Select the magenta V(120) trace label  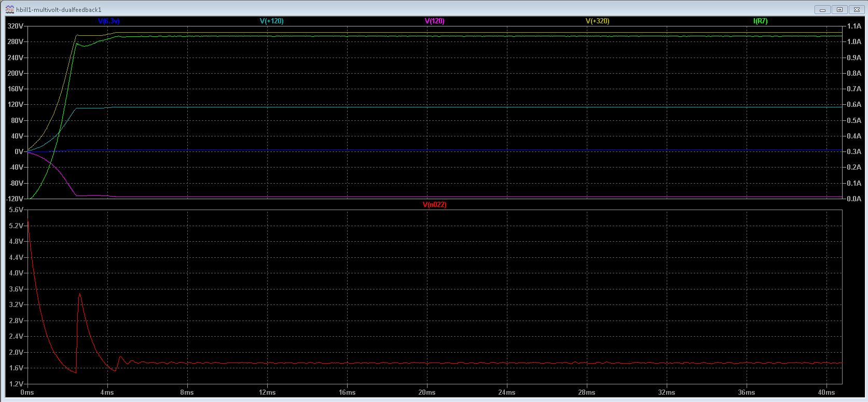pos(434,21)
